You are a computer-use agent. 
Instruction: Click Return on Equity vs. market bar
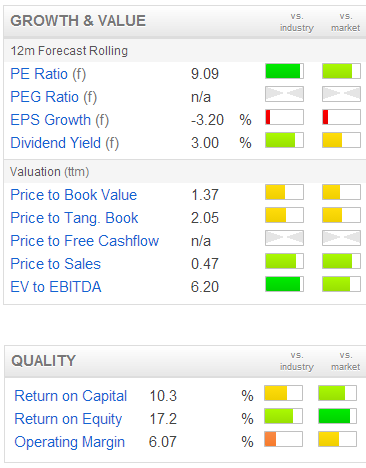click(x=337, y=416)
